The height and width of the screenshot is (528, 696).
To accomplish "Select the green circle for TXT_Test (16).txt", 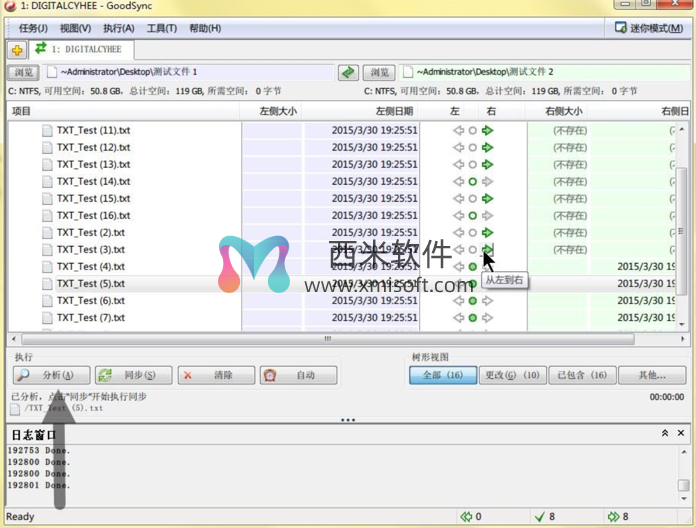I will [473, 215].
